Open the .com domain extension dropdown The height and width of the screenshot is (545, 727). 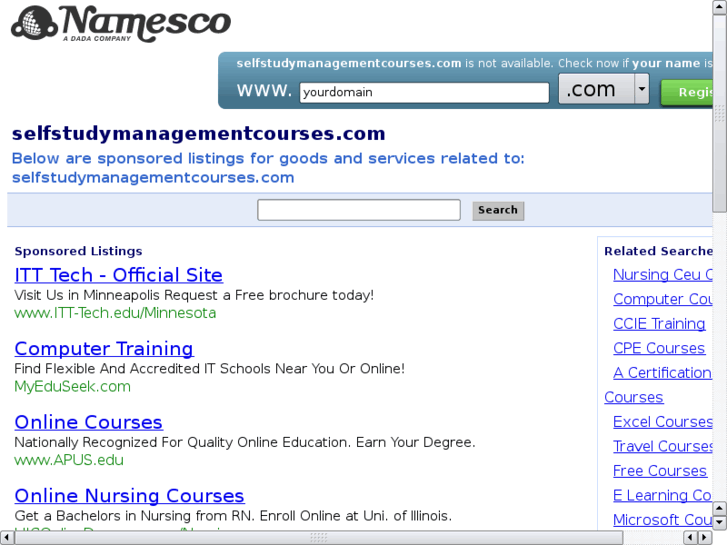[604, 89]
